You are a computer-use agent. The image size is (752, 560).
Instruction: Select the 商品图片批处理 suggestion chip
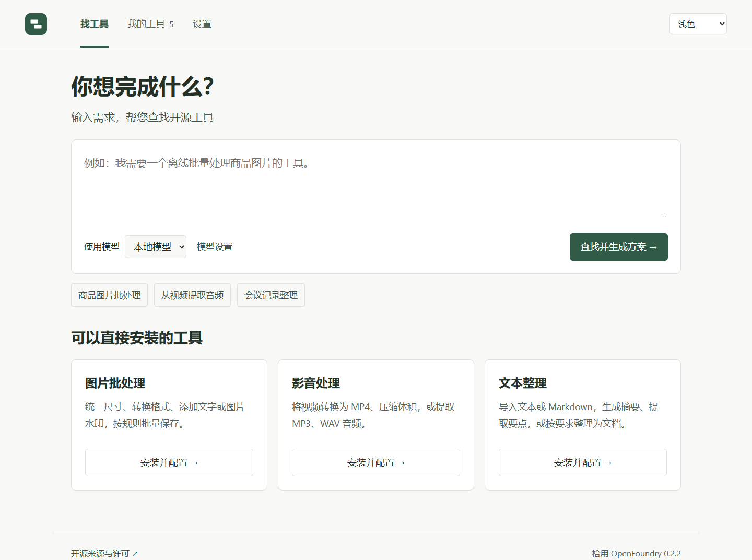tap(110, 295)
